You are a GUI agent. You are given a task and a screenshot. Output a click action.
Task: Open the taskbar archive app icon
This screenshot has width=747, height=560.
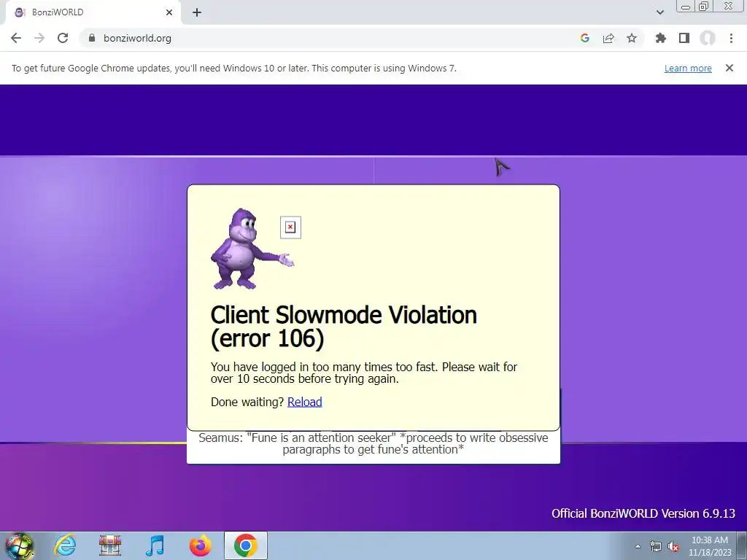[110, 545]
